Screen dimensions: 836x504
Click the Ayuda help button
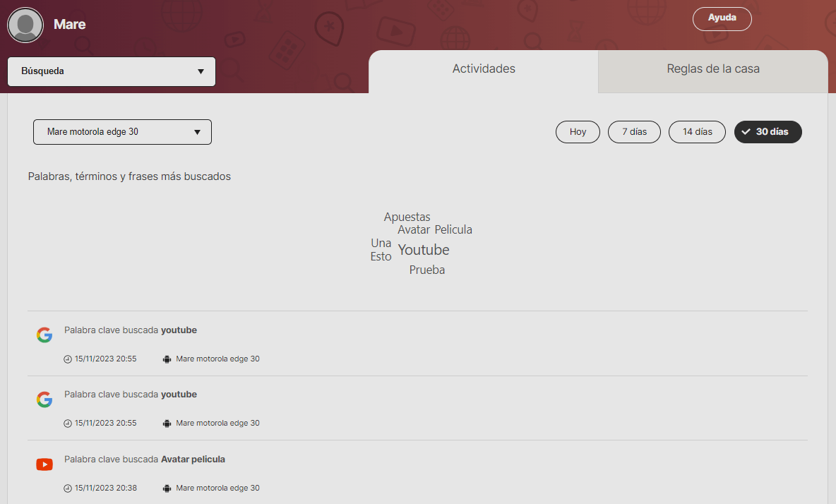point(722,18)
